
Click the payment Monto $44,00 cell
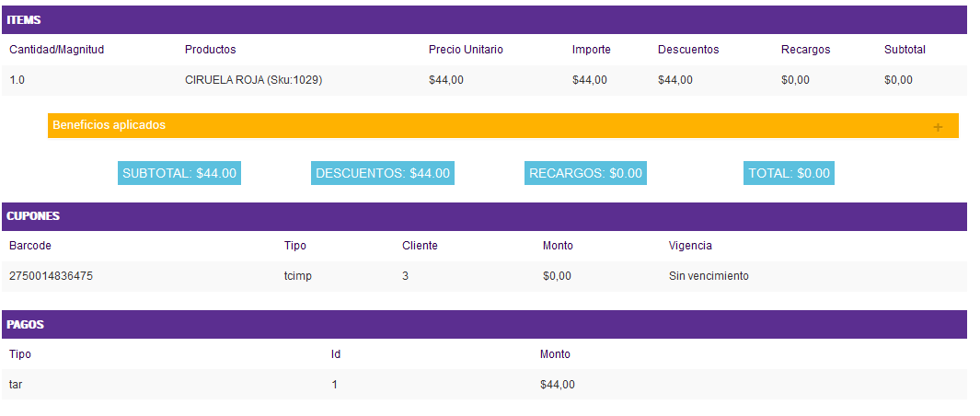pos(558,385)
